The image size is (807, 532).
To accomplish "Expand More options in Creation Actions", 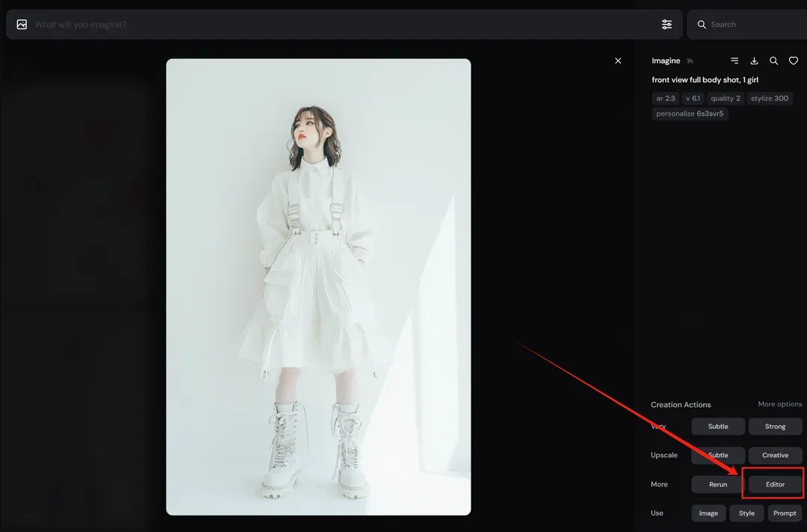I will 779,404.
